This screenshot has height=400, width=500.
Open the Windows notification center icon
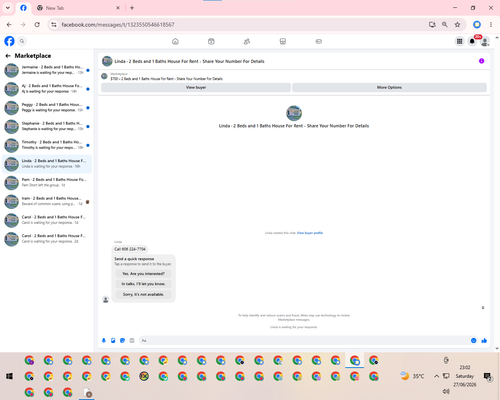click(487, 376)
